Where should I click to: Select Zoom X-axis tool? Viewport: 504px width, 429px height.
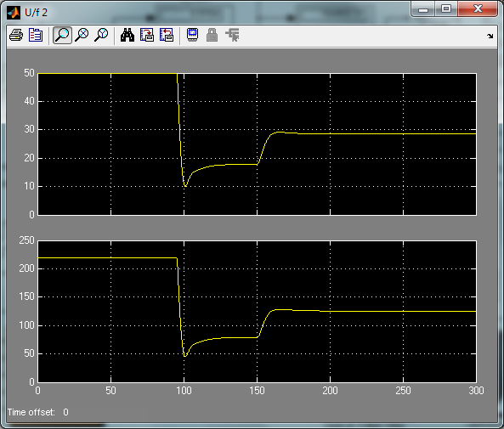coord(82,35)
